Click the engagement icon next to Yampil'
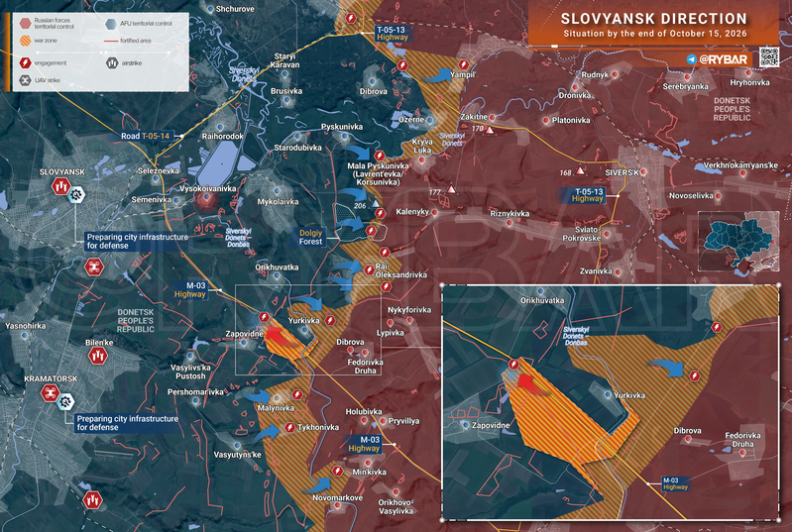 point(464,65)
